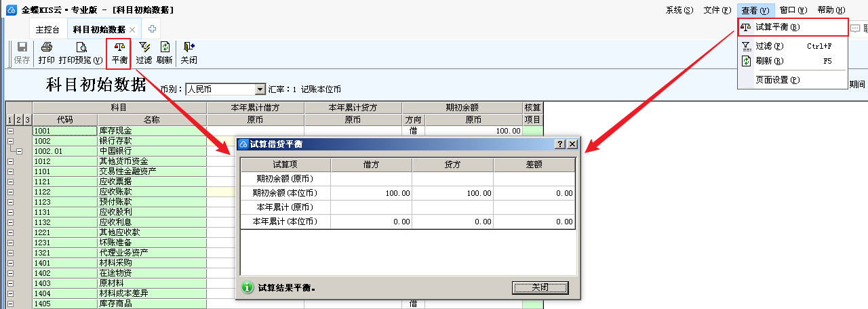868x309 pixels.
Task: Collapse the 1002 银行存款 tree node
Action: click(x=10, y=141)
